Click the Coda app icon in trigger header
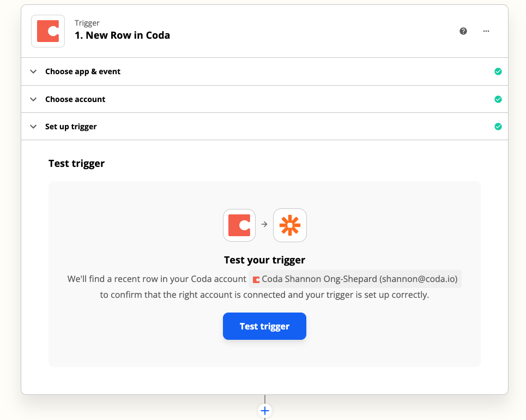The image size is (526, 420). 48,31
